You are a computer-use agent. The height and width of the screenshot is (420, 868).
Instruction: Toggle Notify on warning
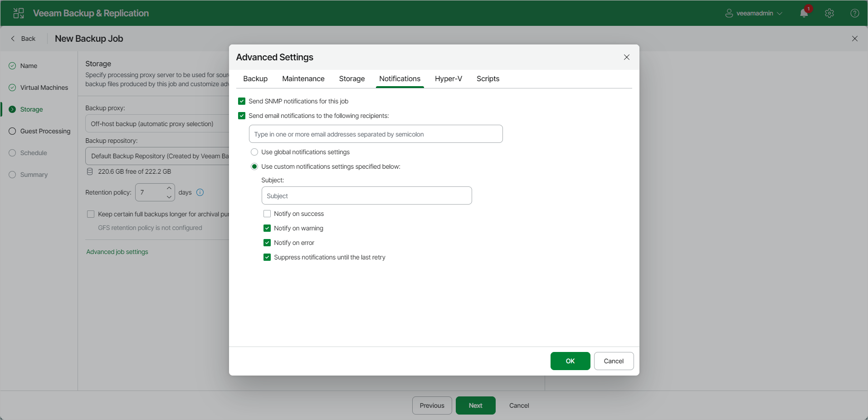(267, 228)
